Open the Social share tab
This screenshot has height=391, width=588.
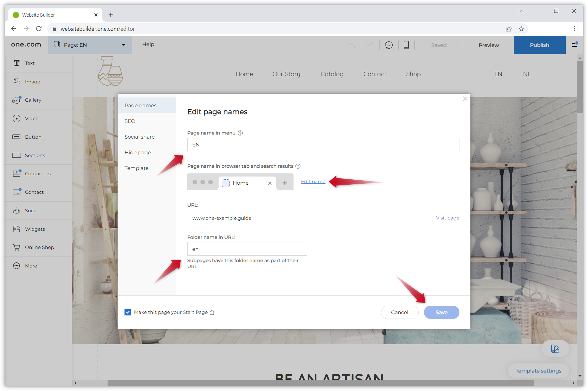tap(140, 137)
